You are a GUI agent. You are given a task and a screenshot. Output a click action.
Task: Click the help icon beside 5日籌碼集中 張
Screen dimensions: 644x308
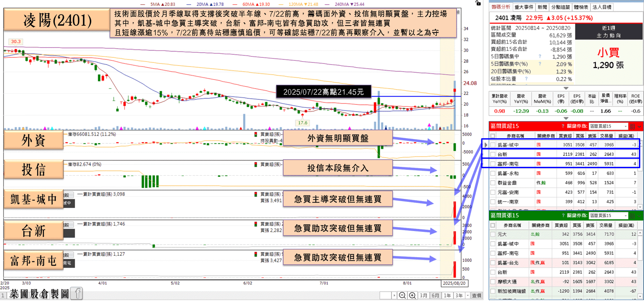[x=540, y=56]
